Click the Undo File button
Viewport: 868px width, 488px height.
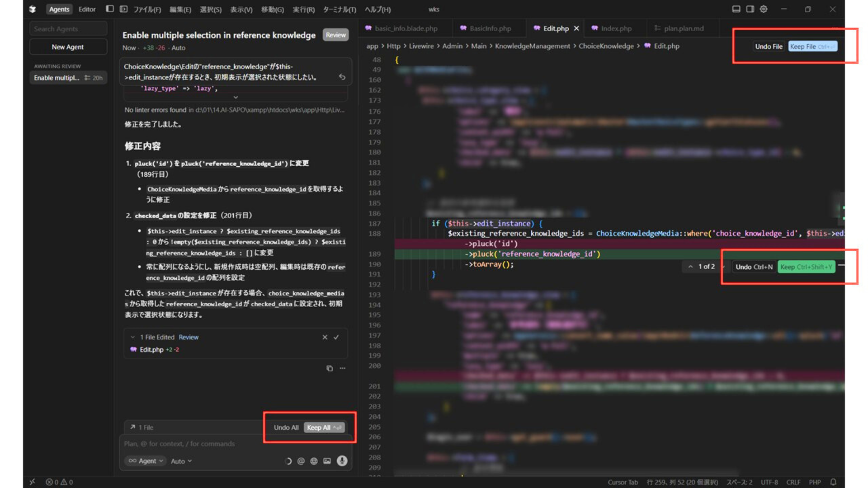point(769,47)
